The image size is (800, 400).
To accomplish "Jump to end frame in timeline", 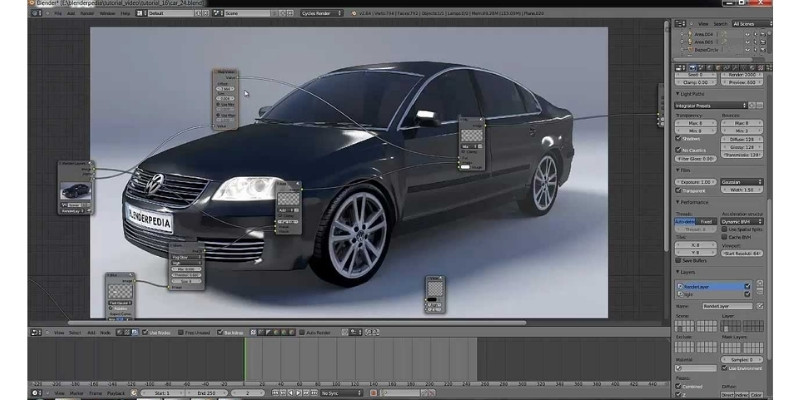I will click(314, 393).
